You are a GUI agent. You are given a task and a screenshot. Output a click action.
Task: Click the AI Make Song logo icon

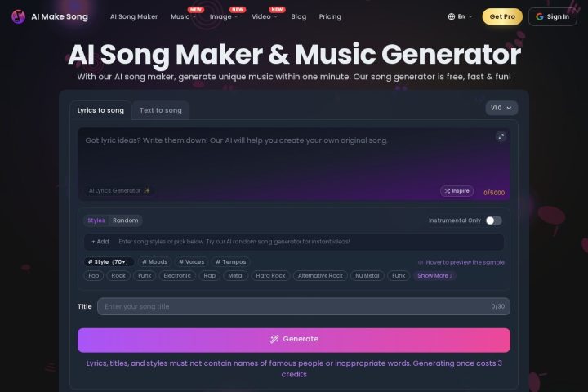tap(18, 16)
